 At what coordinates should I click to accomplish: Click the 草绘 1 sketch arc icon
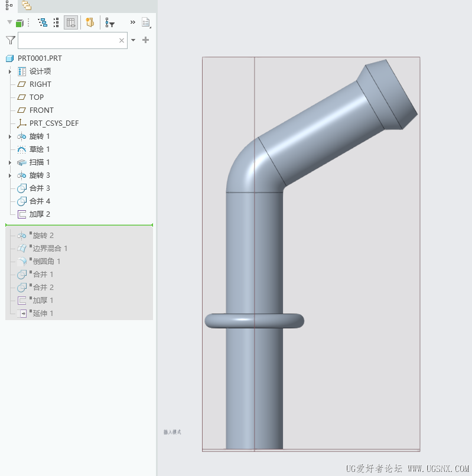point(22,149)
